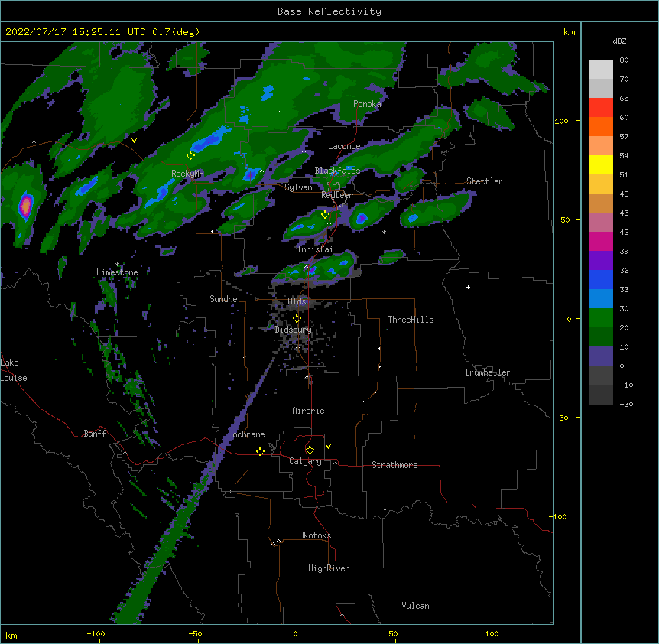This screenshot has width=659, height=644.
Task: Click the km unit label above vertical axis
Action: (569, 32)
